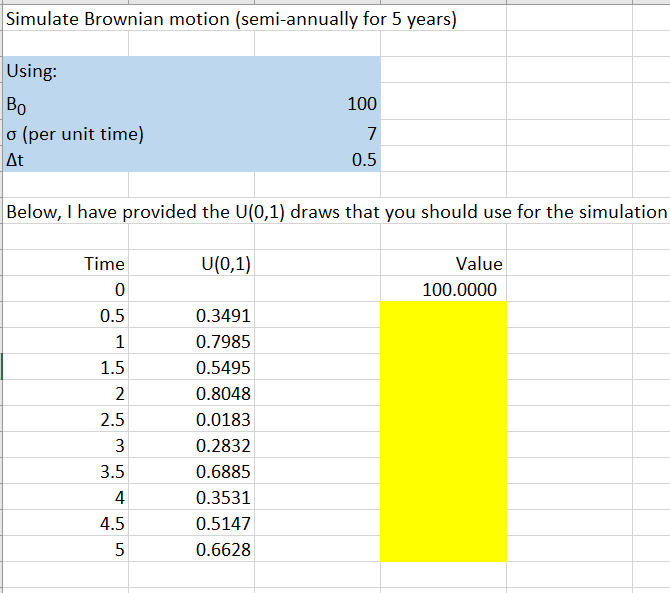Viewport: 670px width, 593px height.
Task: Select the 'Using:' label cell
Action: coord(65,70)
